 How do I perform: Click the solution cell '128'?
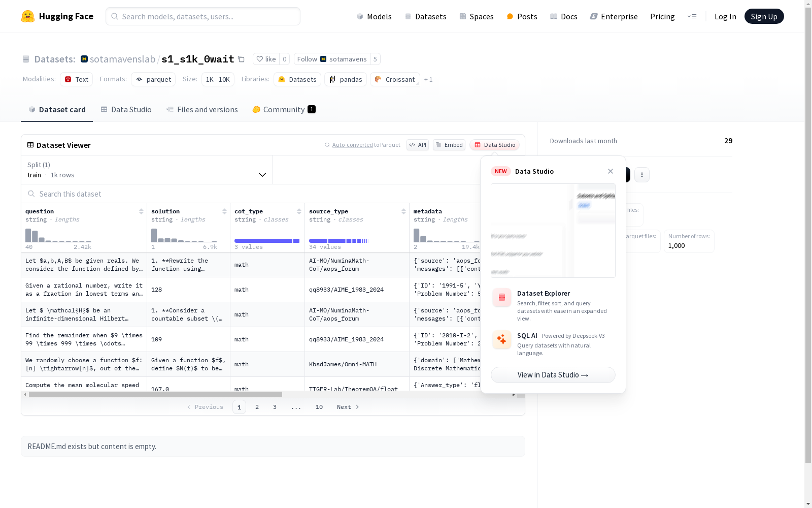[188, 290]
